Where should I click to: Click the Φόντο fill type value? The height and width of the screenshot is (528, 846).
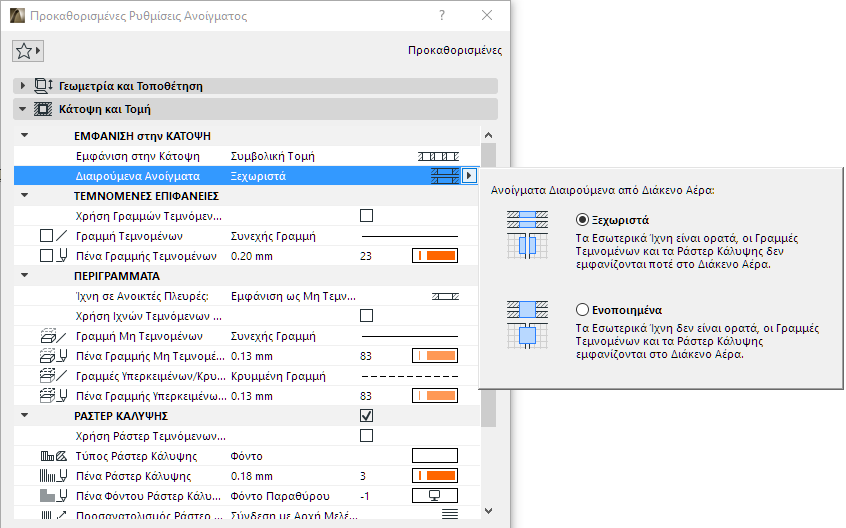coord(246,456)
